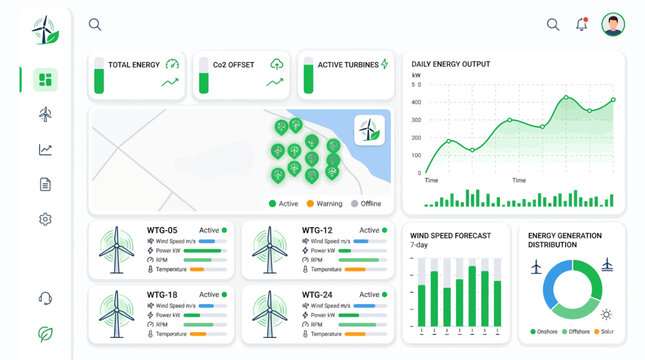Toggle the Offshore legend item
645x360 pixels.
coord(576,332)
